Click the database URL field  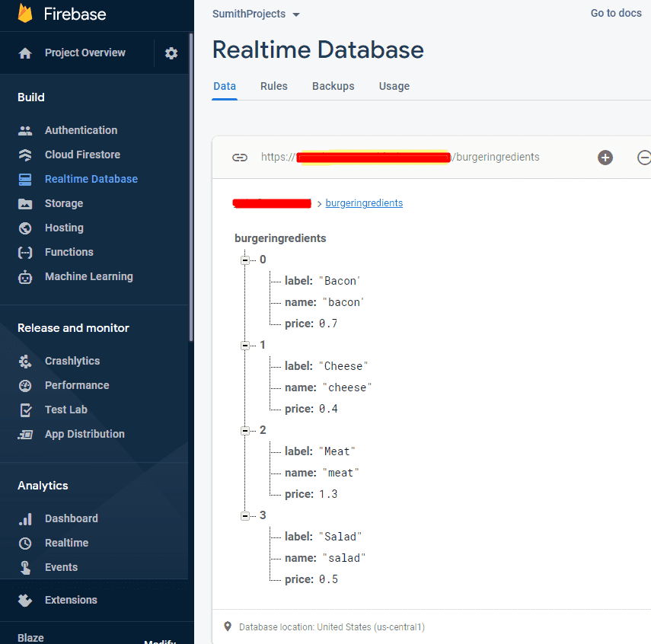400,158
